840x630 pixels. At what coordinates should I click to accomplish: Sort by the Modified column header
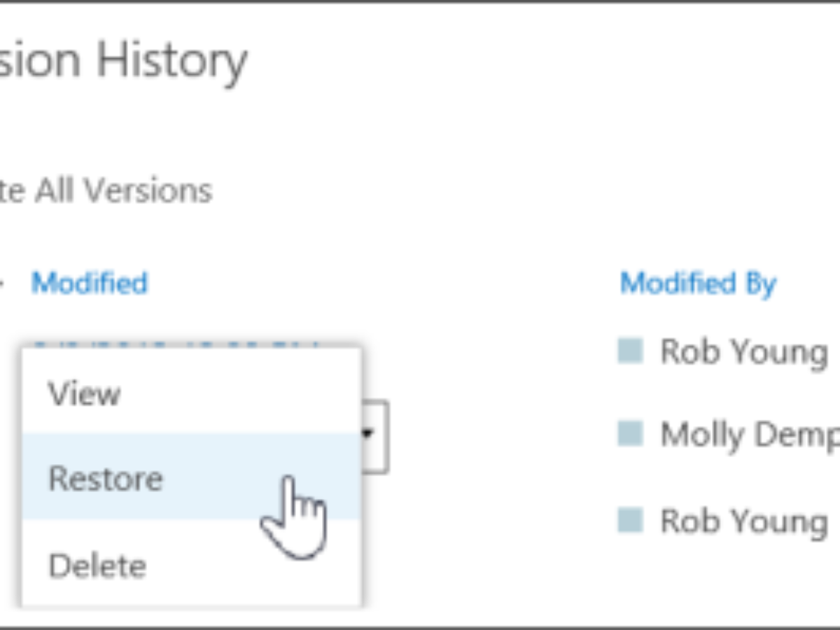90,283
